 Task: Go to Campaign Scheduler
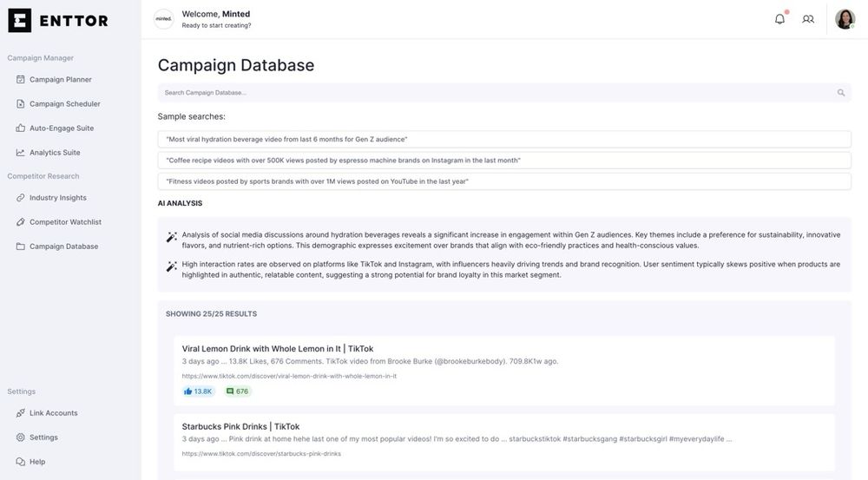(65, 103)
